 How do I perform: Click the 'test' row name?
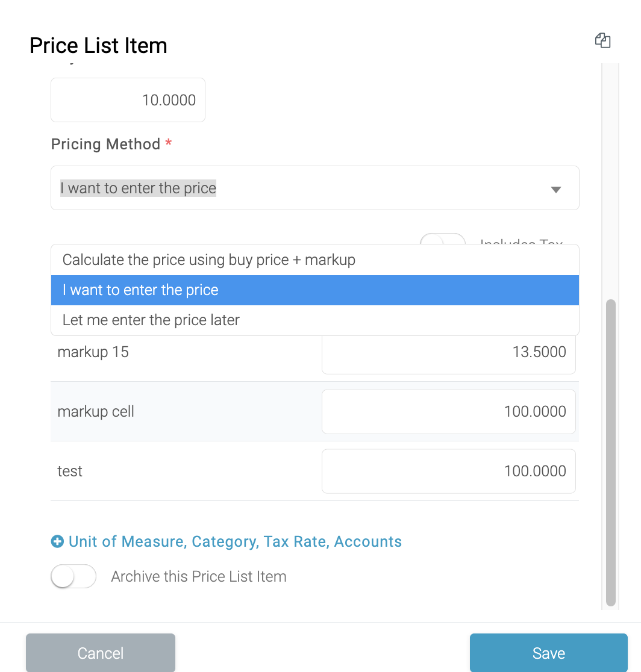70,471
